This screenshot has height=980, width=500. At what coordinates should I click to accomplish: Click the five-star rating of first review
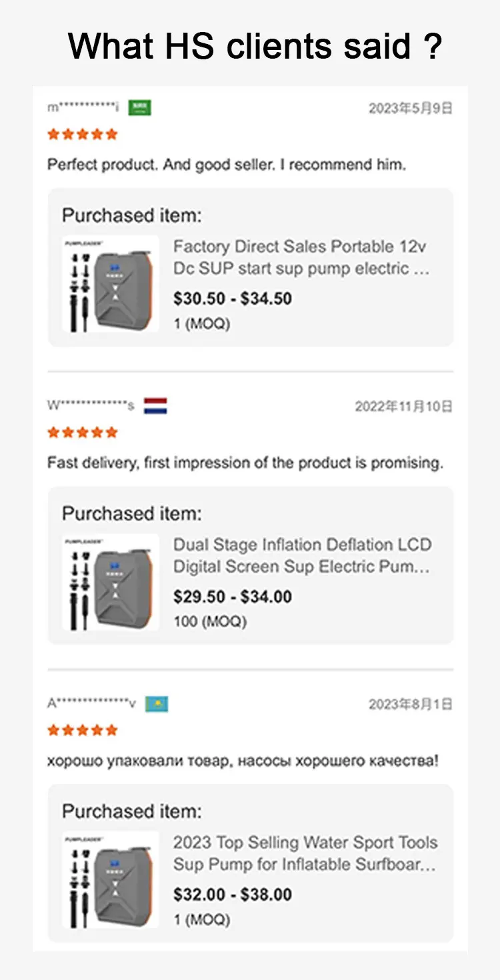pos(83,135)
